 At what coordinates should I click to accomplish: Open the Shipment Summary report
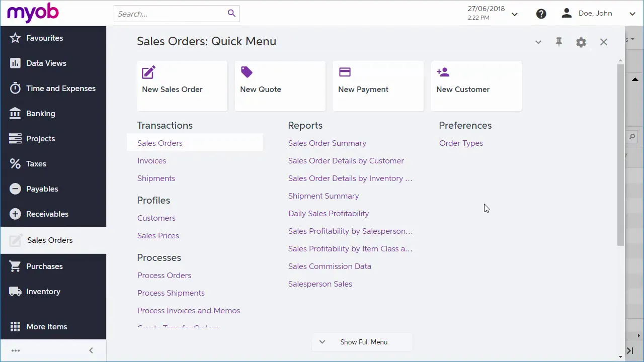pos(324,196)
